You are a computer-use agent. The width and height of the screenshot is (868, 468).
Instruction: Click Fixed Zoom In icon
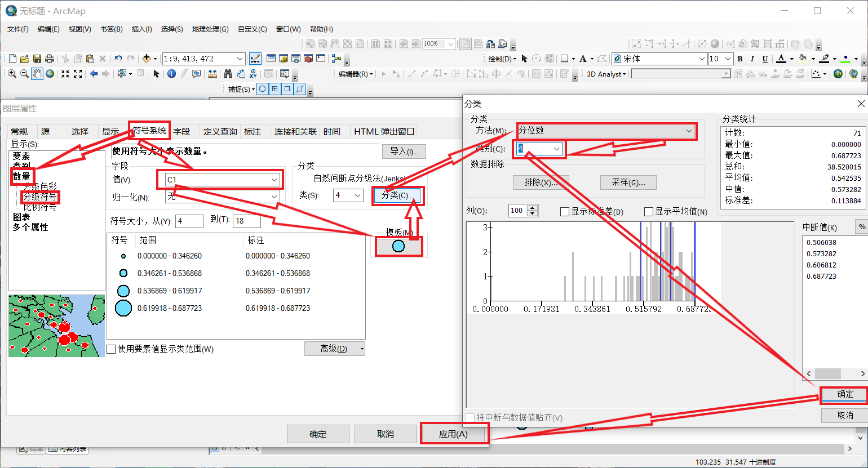65,74
